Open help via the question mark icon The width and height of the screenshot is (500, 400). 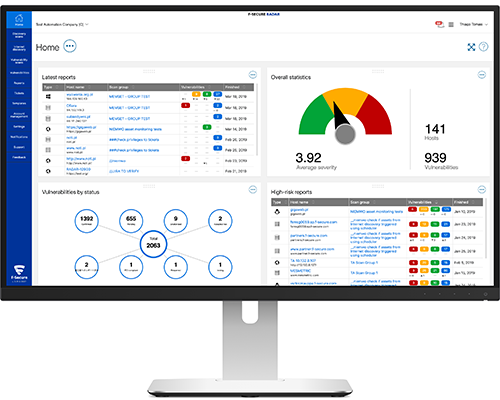(483, 47)
